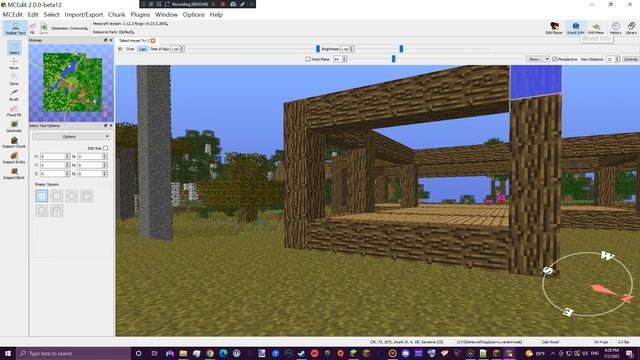
Task: Open the Window menu
Action: tap(166, 15)
